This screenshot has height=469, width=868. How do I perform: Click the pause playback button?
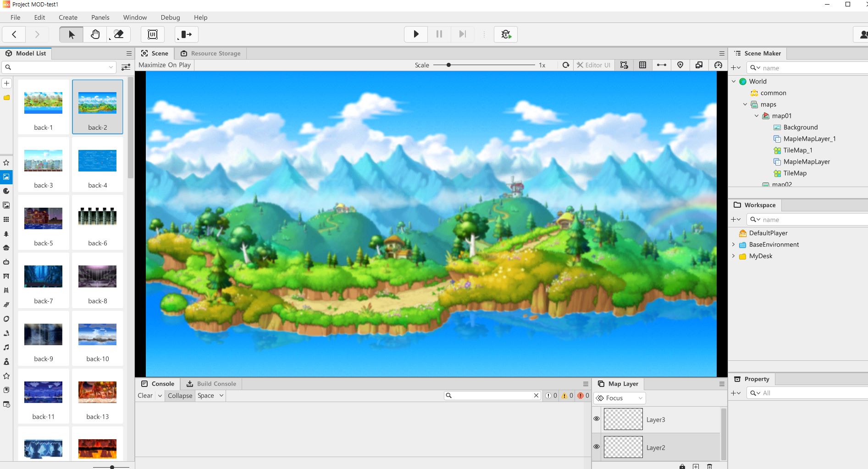coord(439,34)
